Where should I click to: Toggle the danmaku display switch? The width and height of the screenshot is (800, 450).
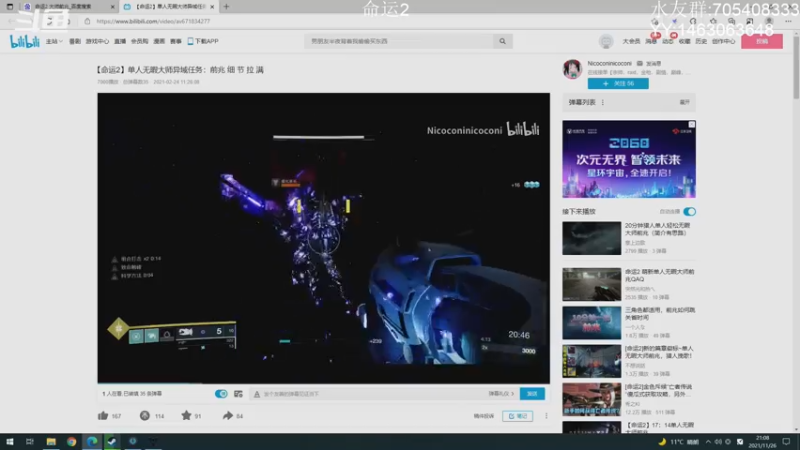221,394
